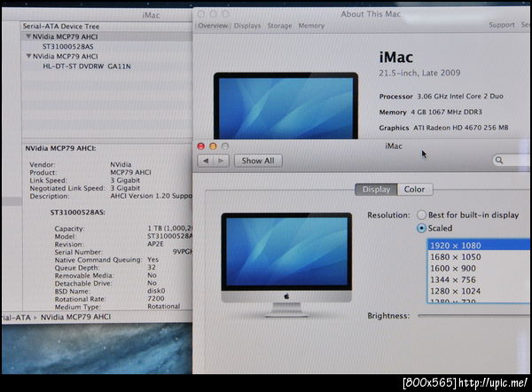Select the Scaled resolution option
Viewport: 532px width, 392px height.
(421, 228)
